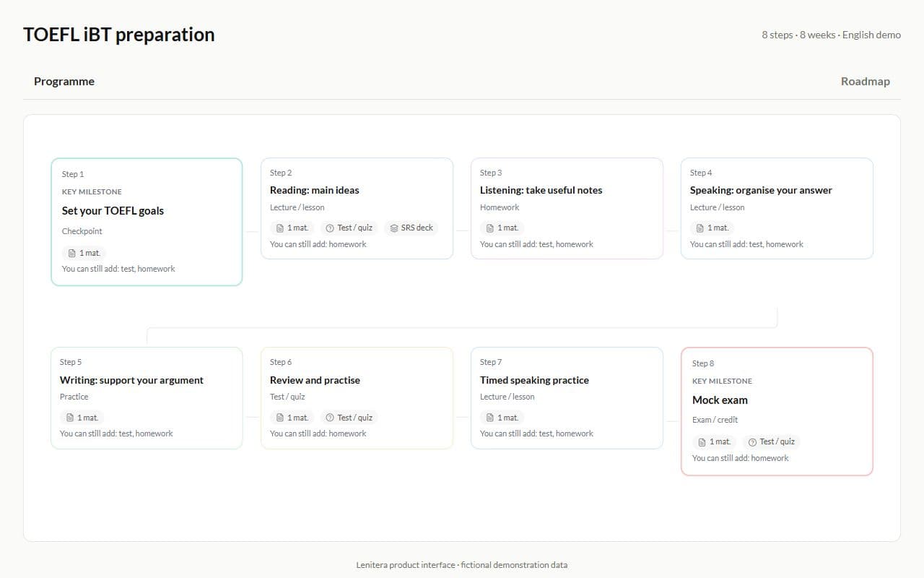Open "Listening: take useful notes" step title
This screenshot has width=924, height=578.
(541, 190)
